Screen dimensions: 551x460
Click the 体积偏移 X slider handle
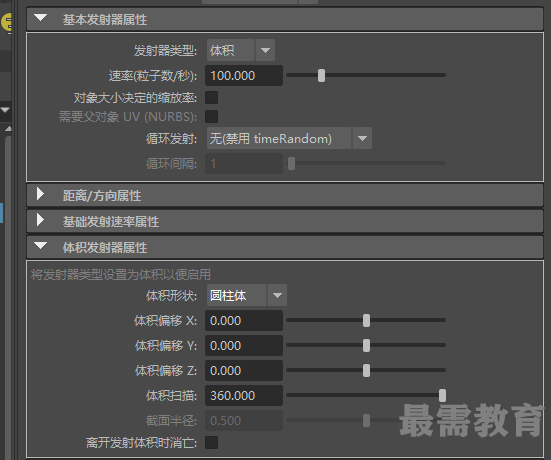[366, 320]
